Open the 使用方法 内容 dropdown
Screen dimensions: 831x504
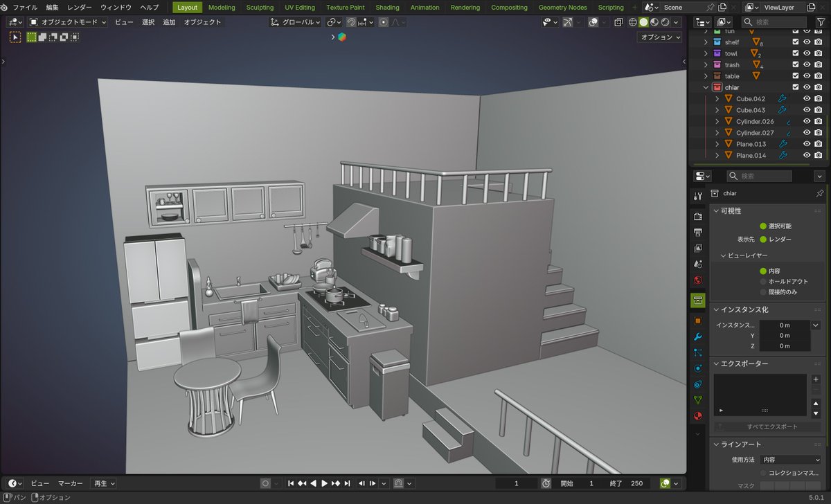click(790, 460)
